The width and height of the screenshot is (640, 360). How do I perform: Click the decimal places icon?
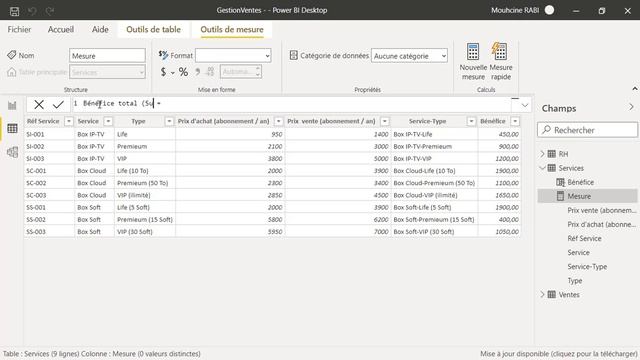tap(210, 72)
